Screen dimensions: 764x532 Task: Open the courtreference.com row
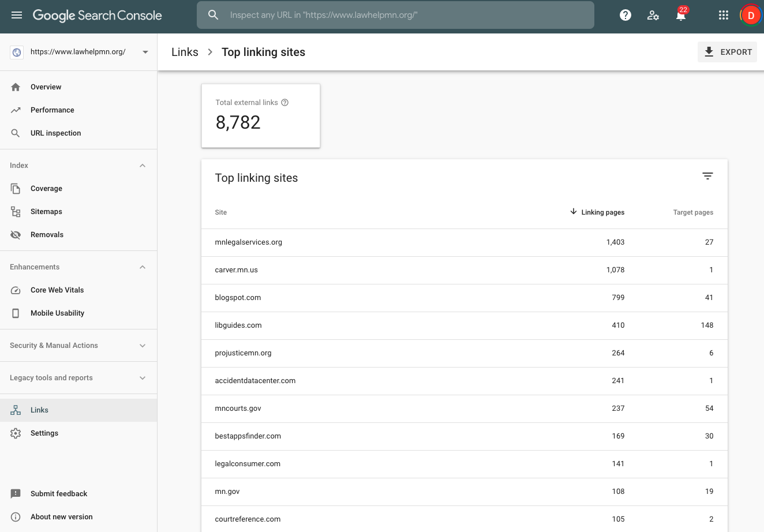tap(465, 519)
